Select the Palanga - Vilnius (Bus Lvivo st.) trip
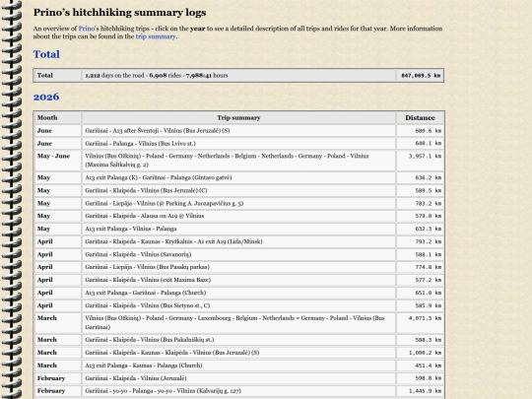This screenshot has width=532, height=399. click(x=238, y=144)
